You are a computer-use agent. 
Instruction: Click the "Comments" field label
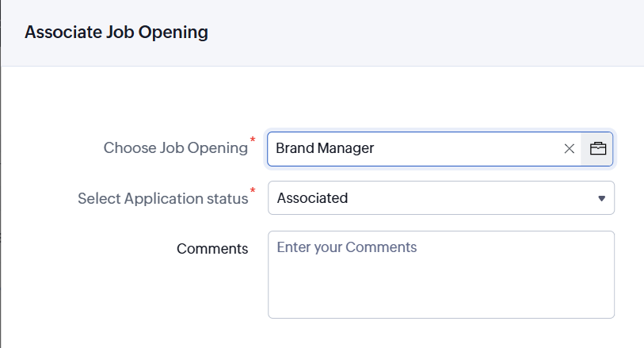[x=212, y=248]
